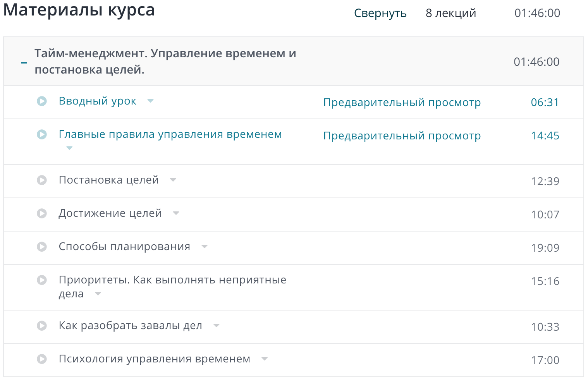Expand description arrow for Достижение целей
Viewport: 588px width, 381px height.
(x=176, y=213)
